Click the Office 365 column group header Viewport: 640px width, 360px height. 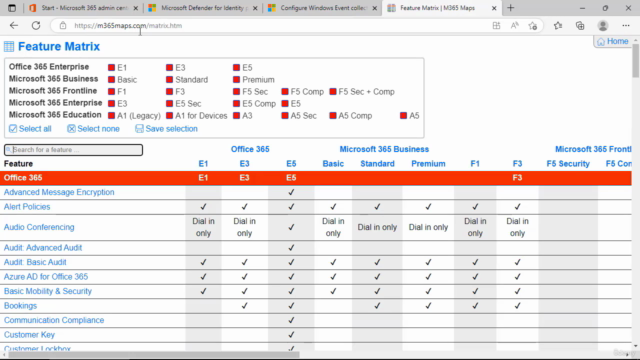(250, 149)
